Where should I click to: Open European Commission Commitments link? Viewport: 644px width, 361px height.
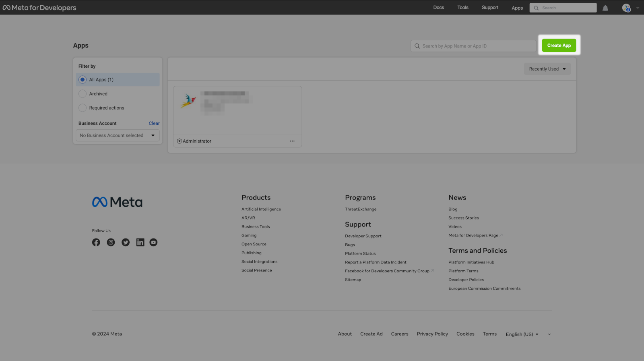click(x=485, y=288)
